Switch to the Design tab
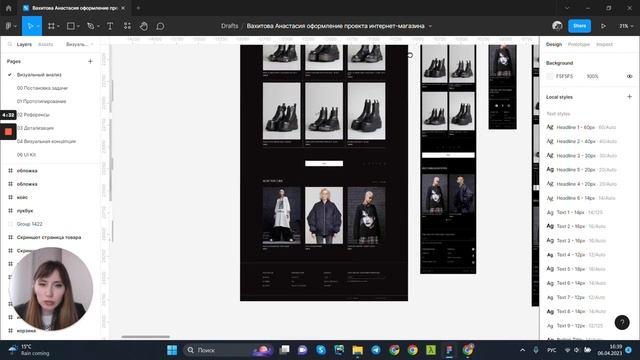This screenshot has height=360, width=640. point(554,44)
